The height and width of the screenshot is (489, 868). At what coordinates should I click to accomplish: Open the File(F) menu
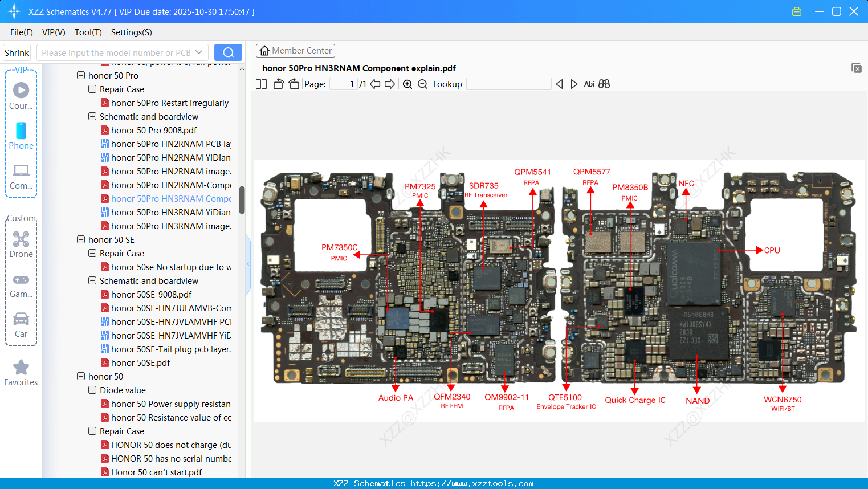22,32
